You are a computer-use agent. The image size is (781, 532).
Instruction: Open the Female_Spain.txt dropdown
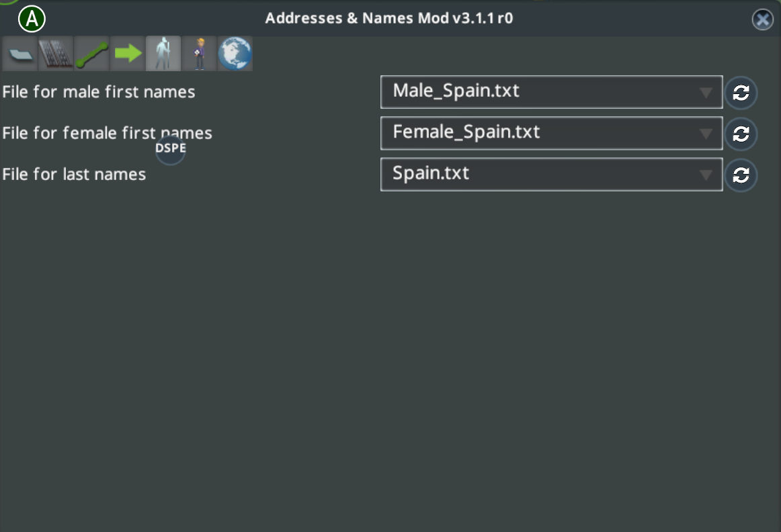(x=551, y=134)
